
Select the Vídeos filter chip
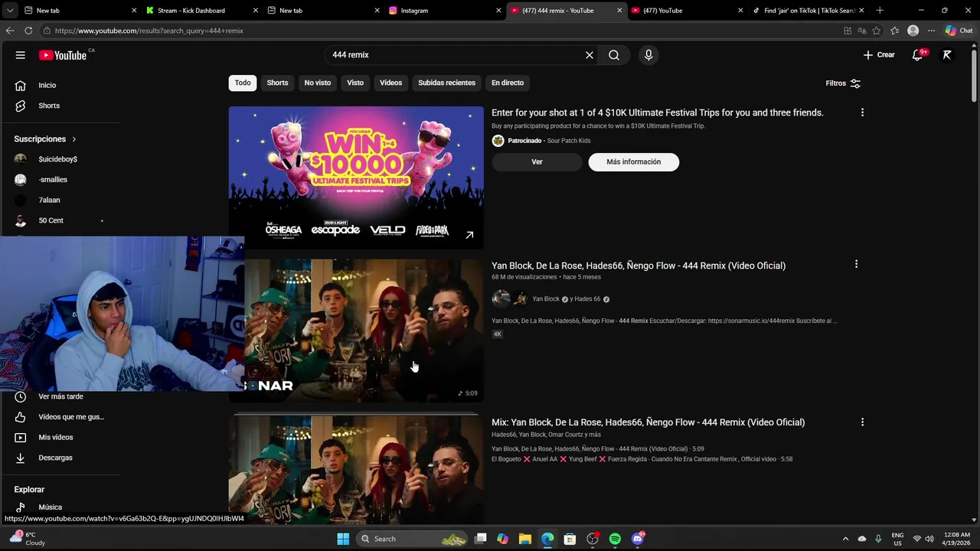[x=390, y=83]
